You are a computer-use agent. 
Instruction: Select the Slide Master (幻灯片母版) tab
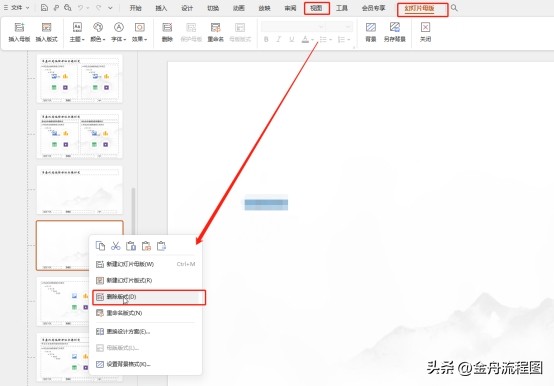click(x=419, y=8)
